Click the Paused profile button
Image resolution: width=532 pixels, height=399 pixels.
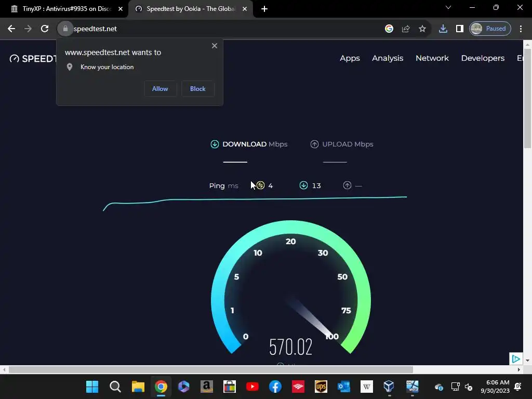pyautogui.click(x=490, y=29)
